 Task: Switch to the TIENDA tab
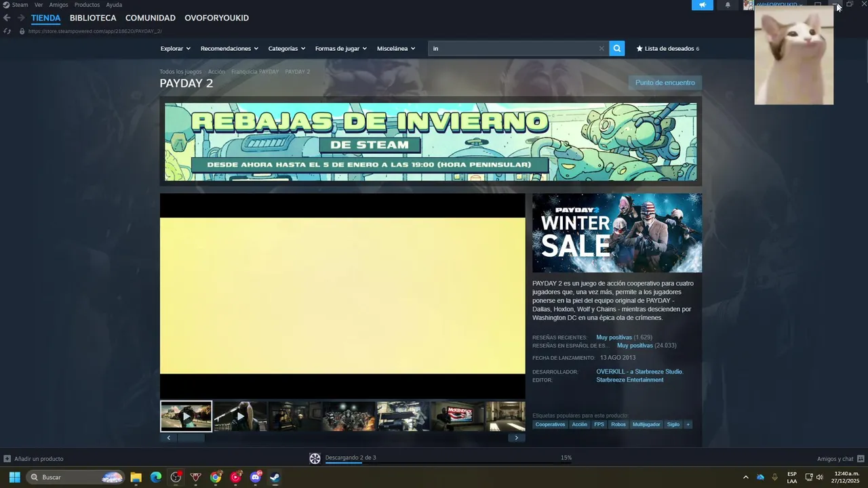click(45, 18)
